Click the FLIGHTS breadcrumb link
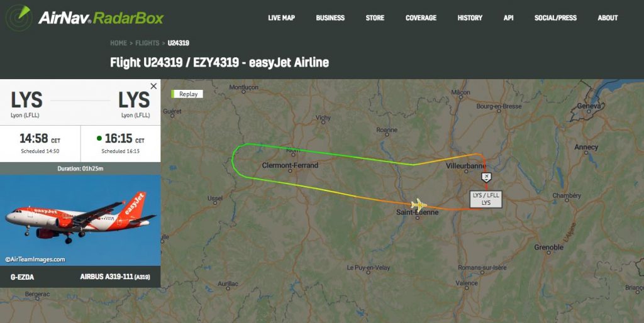 [147, 43]
